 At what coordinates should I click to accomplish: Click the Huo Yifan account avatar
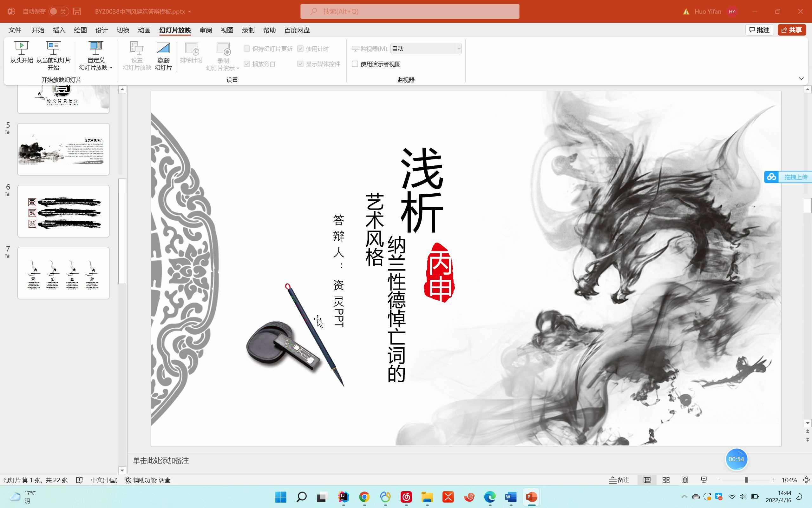(732, 11)
